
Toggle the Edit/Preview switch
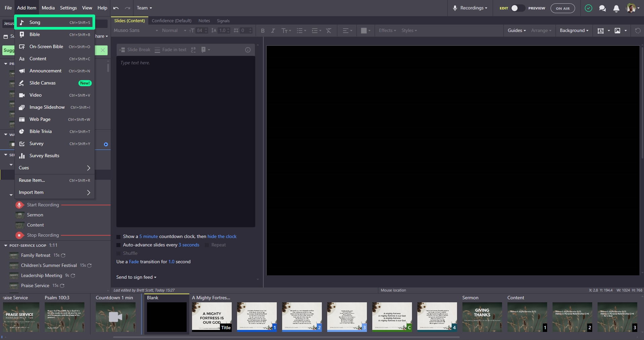[x=517, y=8]
